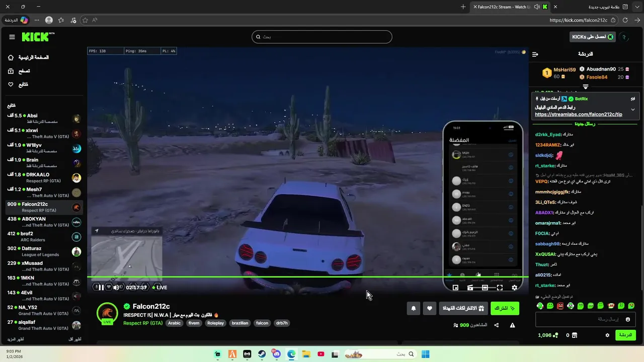644x362 pixels.
Task: Open Following in sidebar
Action: point(18,84)
